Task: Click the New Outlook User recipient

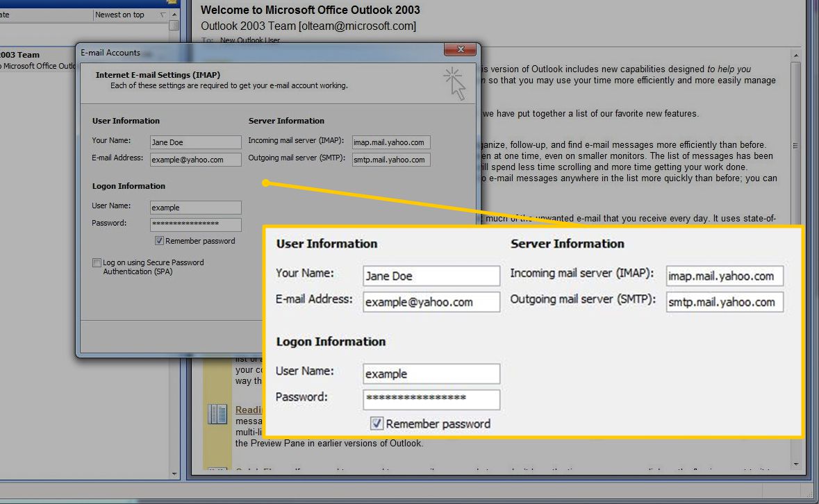Action: (x=249, y=40)
